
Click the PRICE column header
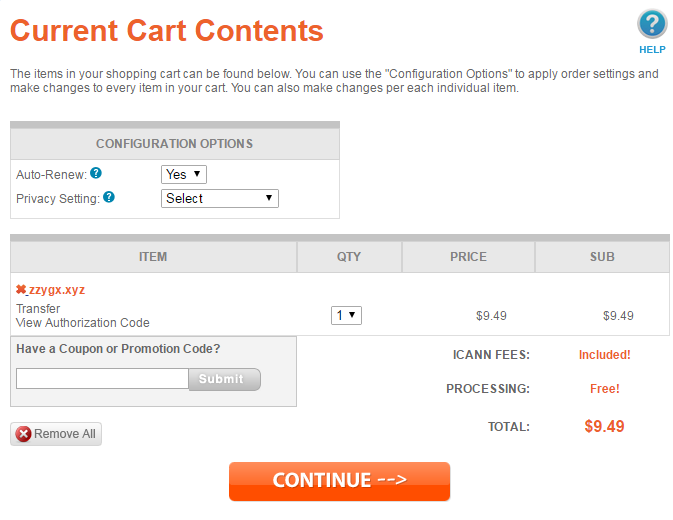pos(468,257)
